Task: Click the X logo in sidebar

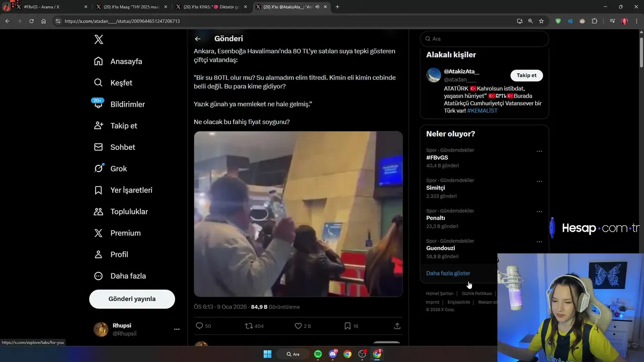Action: 99,39
